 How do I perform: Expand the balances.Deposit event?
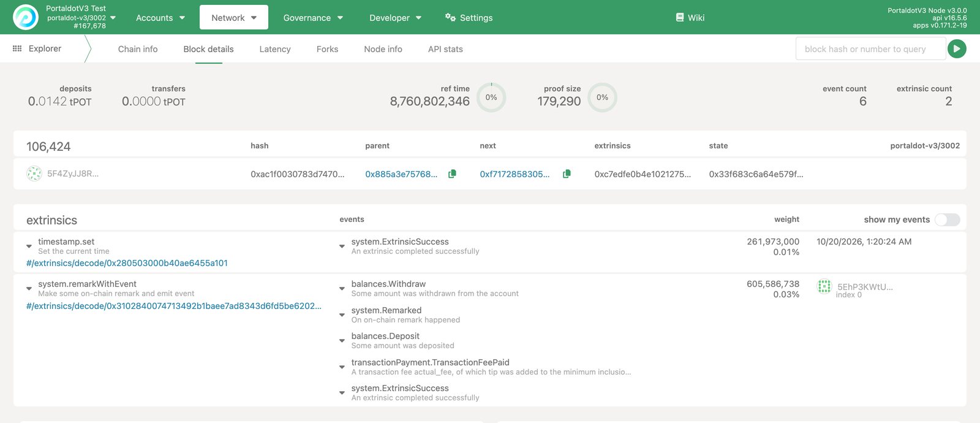(342, 340)
